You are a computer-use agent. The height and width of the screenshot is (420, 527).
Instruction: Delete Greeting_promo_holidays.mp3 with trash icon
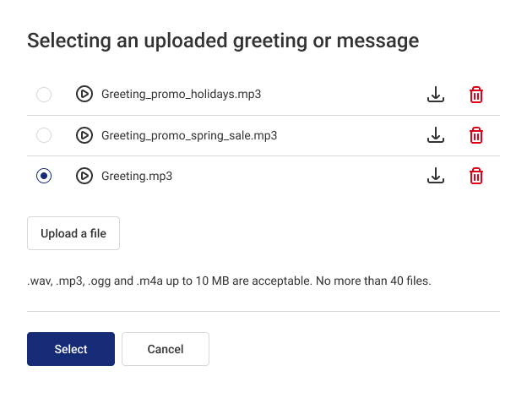coord(476,95)
